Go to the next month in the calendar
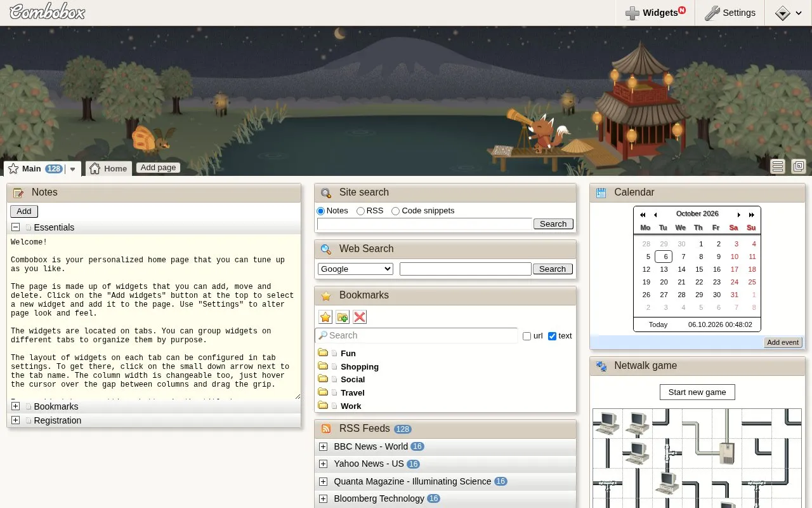Image resolution: width=812 pixels, height=508 pixels. tap(739, 215)
